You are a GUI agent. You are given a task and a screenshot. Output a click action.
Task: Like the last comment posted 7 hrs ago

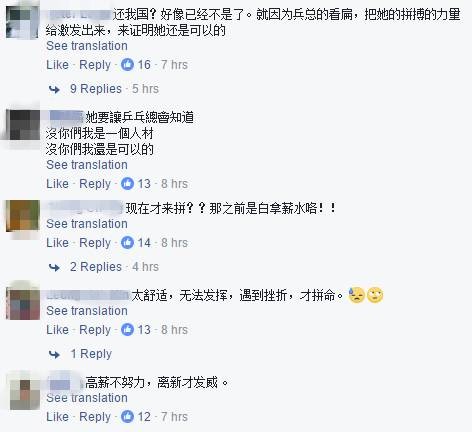[x=57, y=417]
